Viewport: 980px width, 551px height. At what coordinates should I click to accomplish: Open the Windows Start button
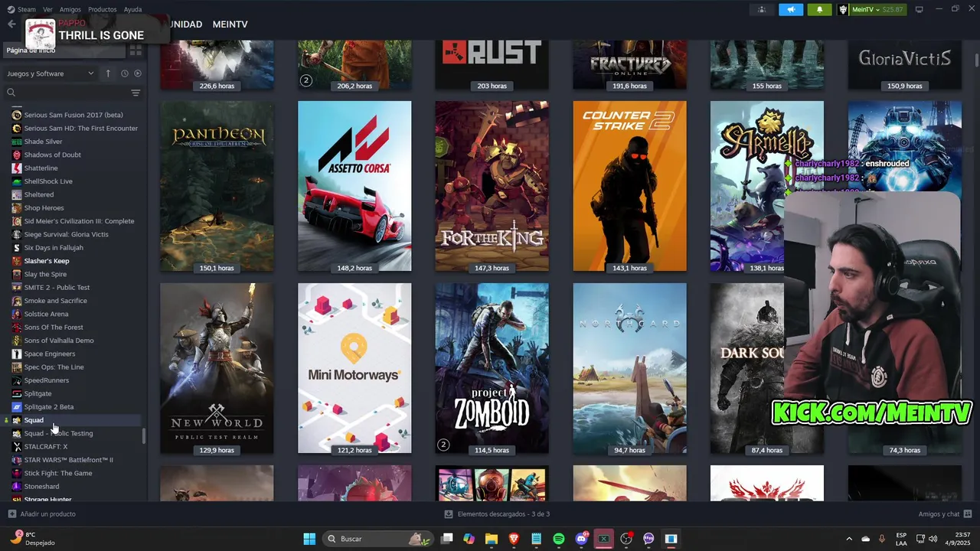click(309, 539)
